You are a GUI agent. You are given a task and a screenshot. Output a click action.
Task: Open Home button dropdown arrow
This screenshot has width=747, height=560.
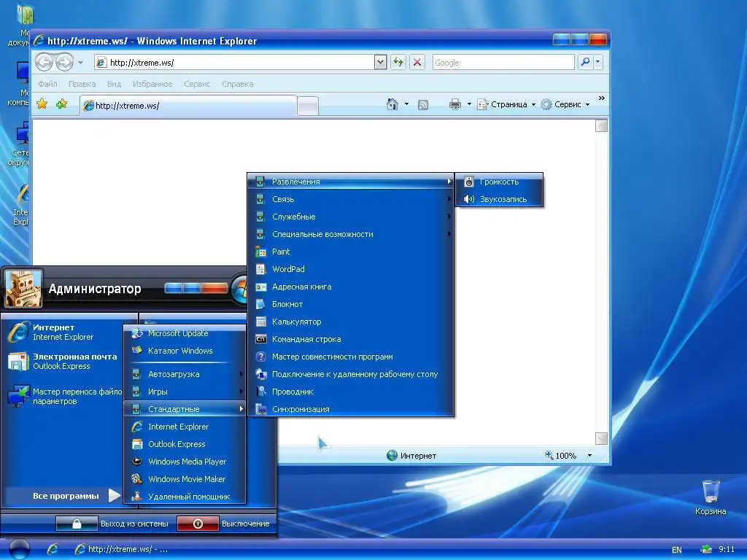[x=406, y=104]
